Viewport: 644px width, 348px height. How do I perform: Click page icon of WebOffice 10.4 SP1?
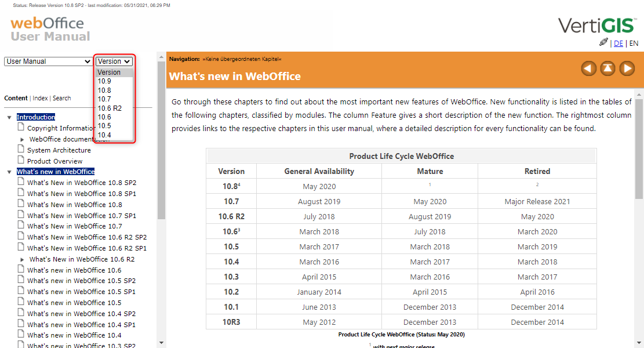coord(21,323)
